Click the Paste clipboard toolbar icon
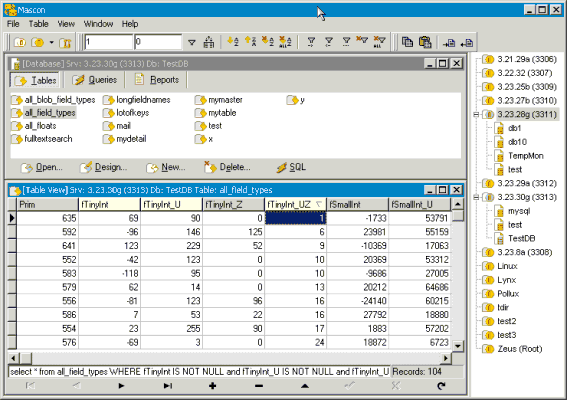Screen dimensions: 567x400 (x=425, y=42)
